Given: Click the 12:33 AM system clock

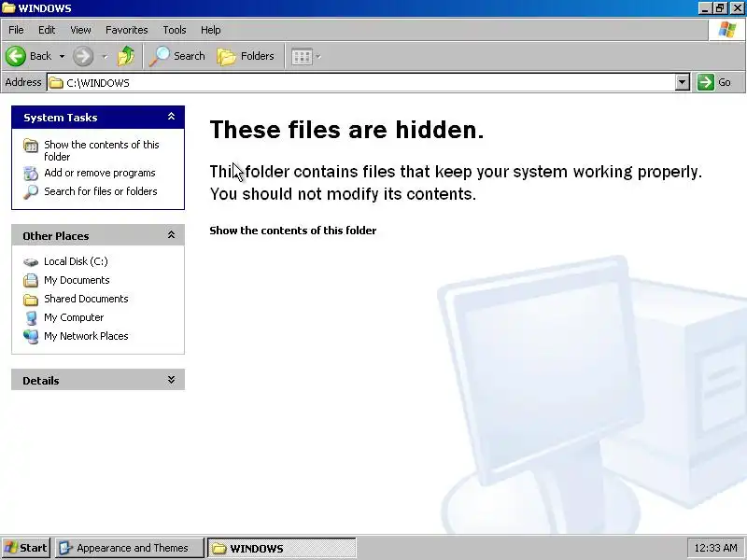Looking at the screenshot, I should 715,548.
